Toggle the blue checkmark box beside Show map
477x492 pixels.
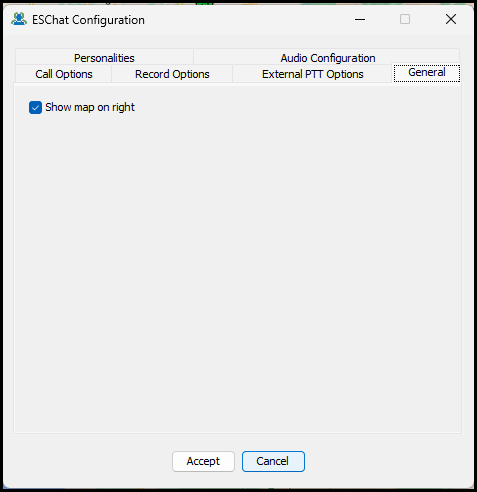35,107
